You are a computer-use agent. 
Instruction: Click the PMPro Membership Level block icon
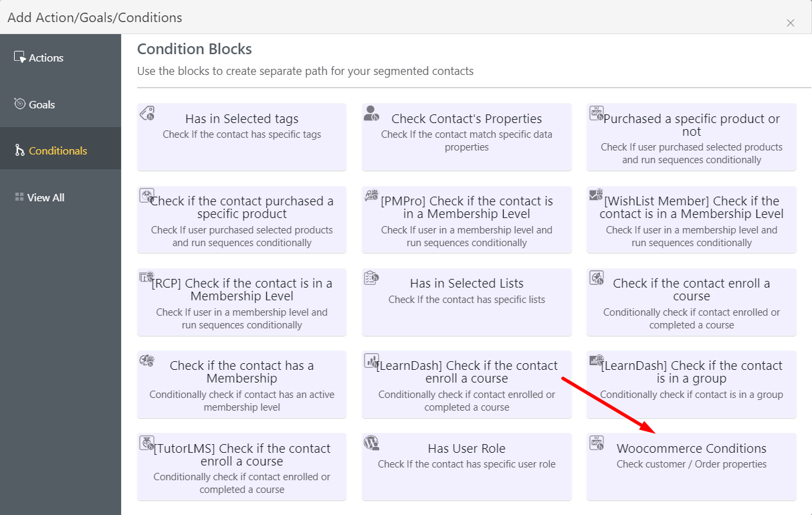click(x=372, y=195)
